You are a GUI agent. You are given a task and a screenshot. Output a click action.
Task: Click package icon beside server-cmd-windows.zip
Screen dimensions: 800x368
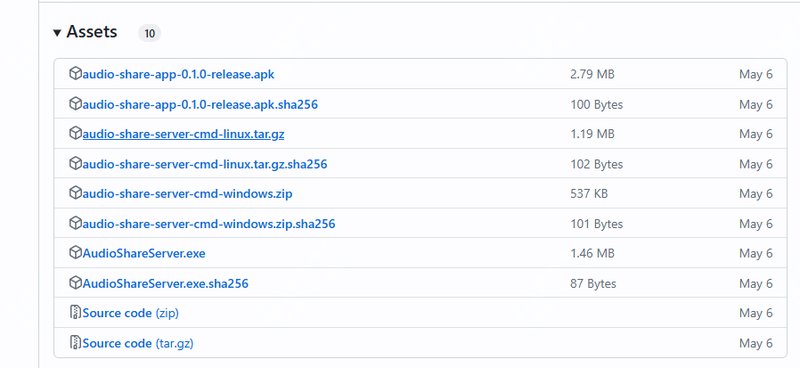tap(75, 193)
